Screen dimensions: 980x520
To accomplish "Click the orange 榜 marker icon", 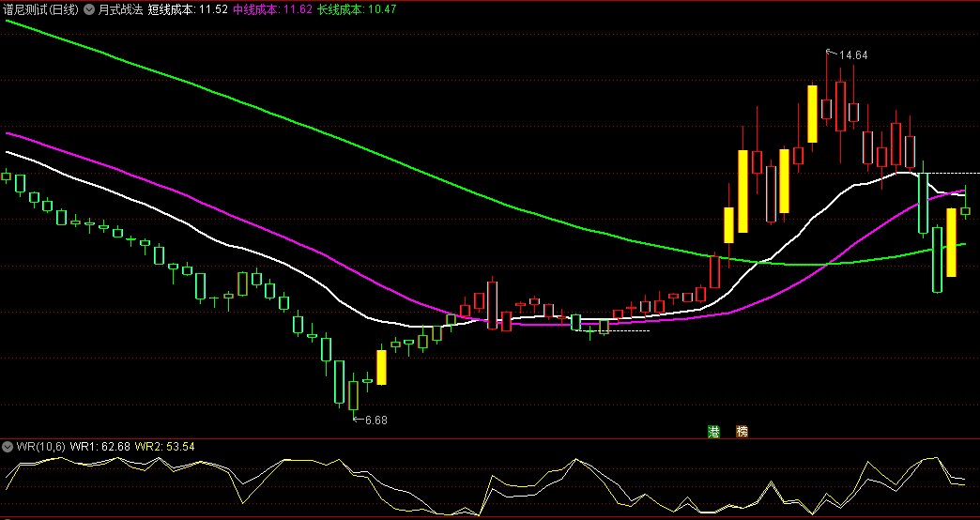I will (x=742, y=431).
